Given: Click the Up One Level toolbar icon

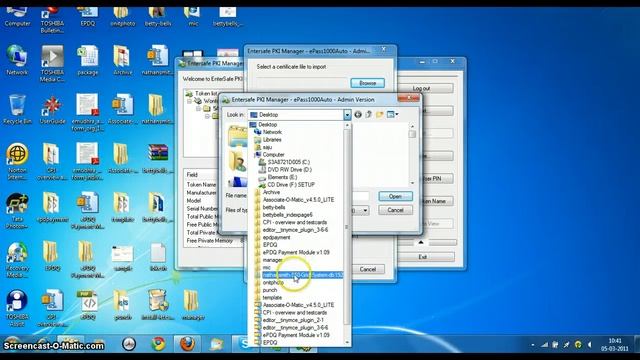Looking at the screenshot, I should click(369, 115).
